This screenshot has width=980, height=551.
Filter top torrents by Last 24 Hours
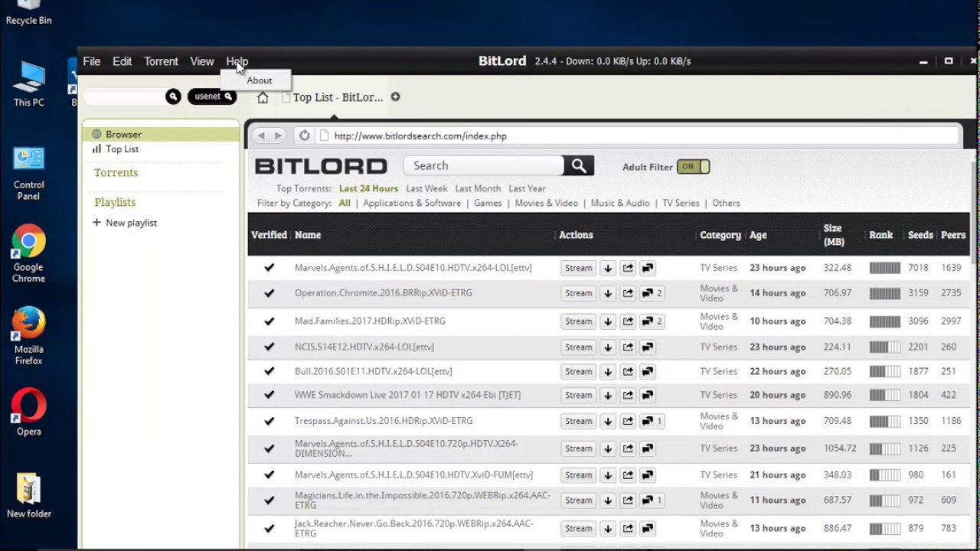(368, 188)
